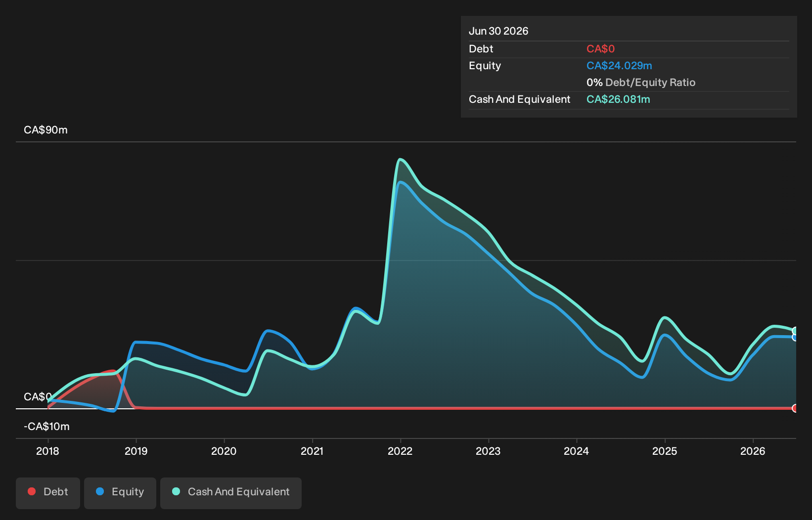812x520 pixels.
Task: Click the red Debt endpoint marker at chart end
Action: [795, 408]
